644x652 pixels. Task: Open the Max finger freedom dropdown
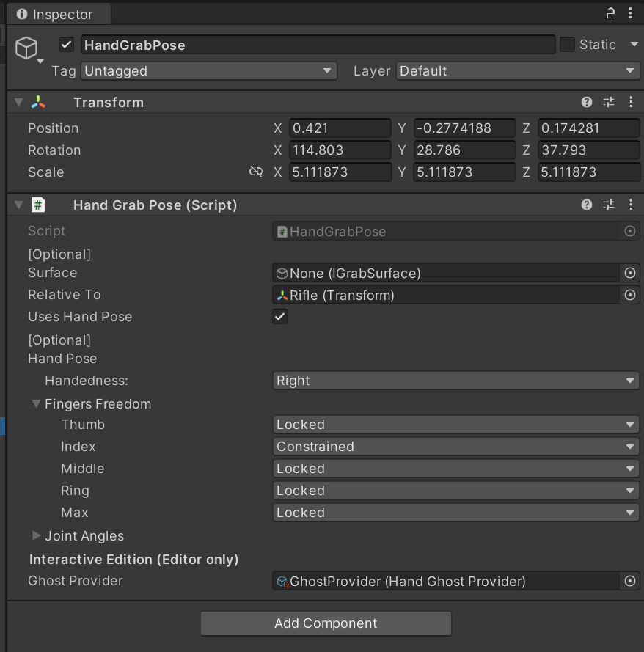click(455, 513)
